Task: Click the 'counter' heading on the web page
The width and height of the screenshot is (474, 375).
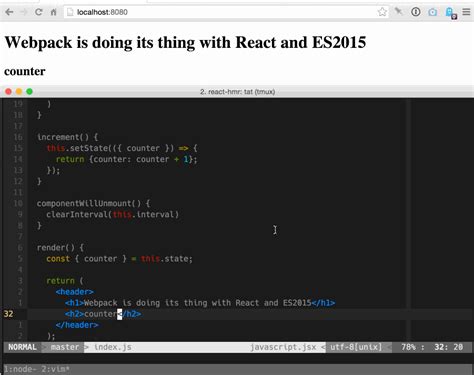Action: click(x=25, y=71)
